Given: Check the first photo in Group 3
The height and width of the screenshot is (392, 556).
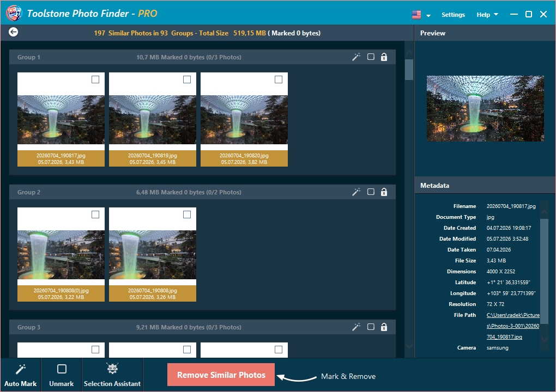Looking at the screenshot, I should coord(95,349).
